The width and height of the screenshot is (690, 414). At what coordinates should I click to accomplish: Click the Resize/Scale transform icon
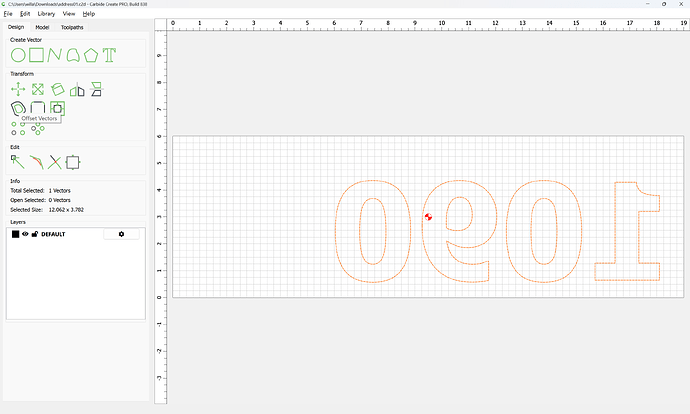tap(37, 89)
